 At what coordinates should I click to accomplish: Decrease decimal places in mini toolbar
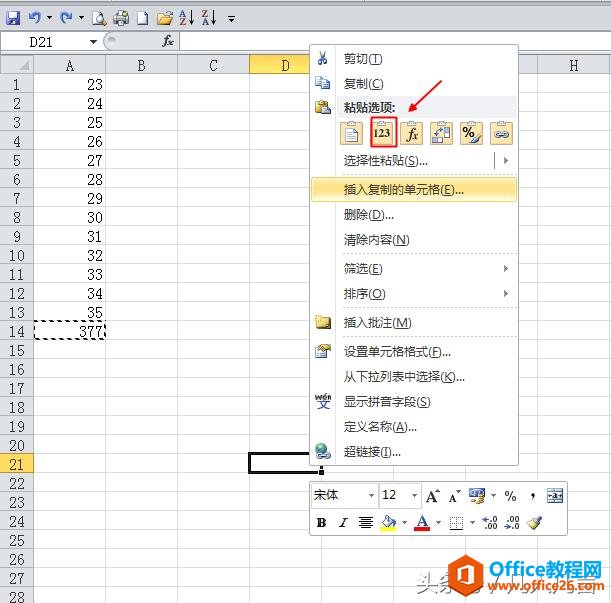(512, 522)
